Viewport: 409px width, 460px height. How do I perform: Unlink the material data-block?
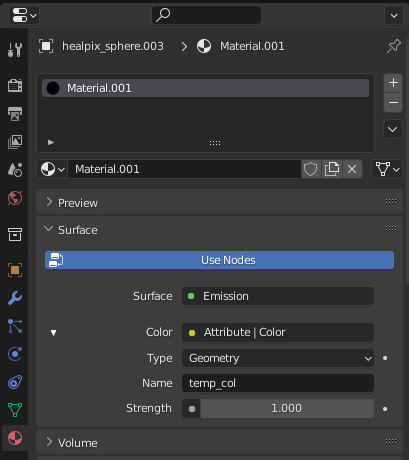pos(352,169)
